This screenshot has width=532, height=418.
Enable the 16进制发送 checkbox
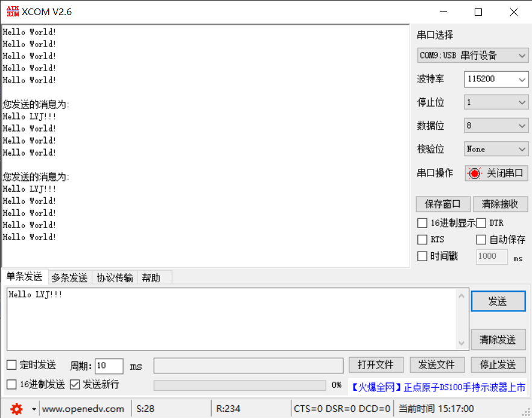pyautogui.click(x=10, y=385)
